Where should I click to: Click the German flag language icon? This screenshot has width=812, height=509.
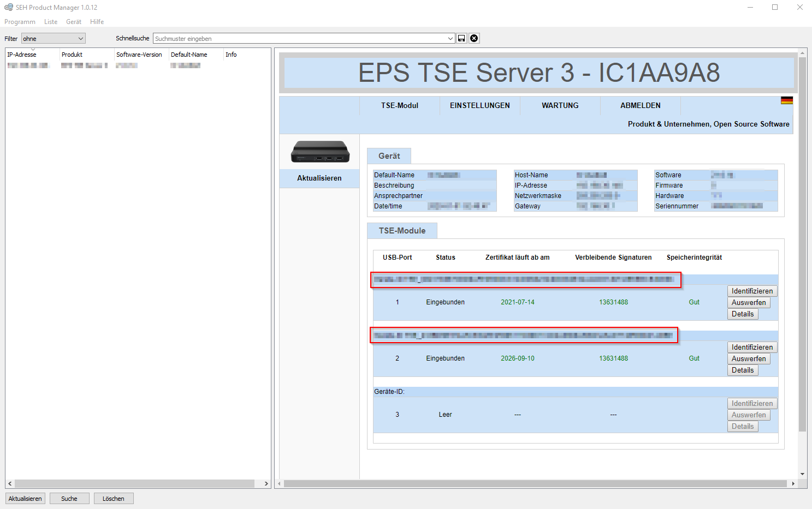pos(786,100)
